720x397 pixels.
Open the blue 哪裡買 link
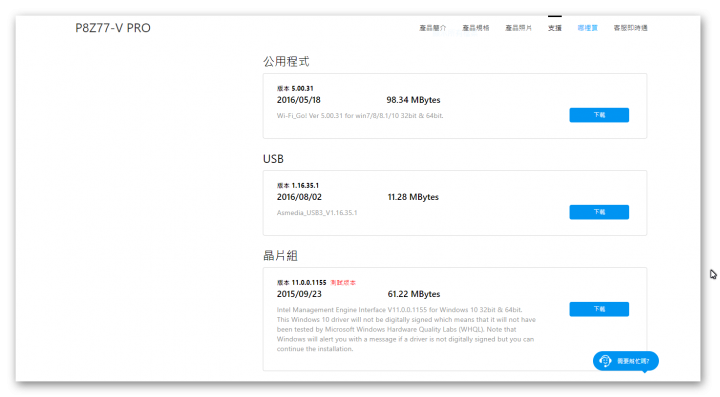point(588,28)
